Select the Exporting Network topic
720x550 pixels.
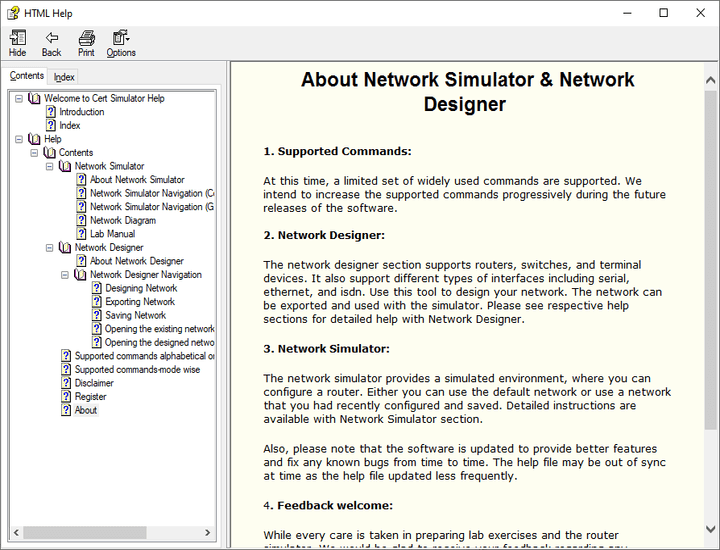pyautogui.click(x=140, y=302)
